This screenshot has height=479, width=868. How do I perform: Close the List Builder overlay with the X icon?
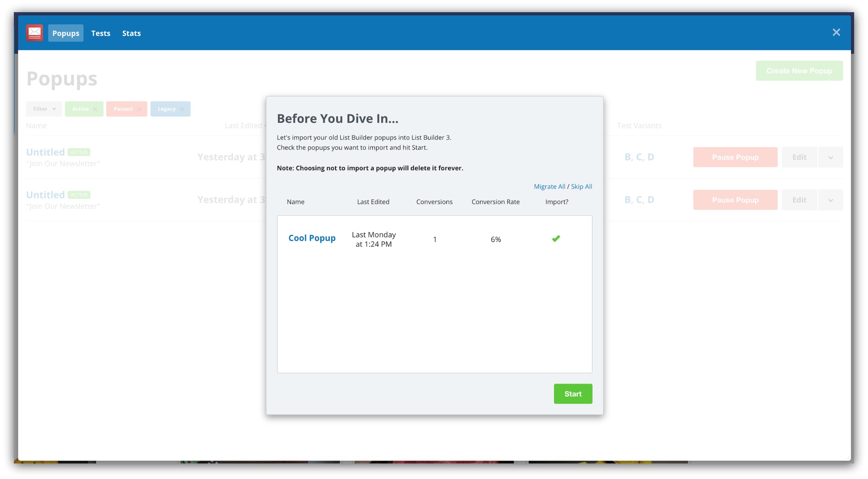click(836, 32)
